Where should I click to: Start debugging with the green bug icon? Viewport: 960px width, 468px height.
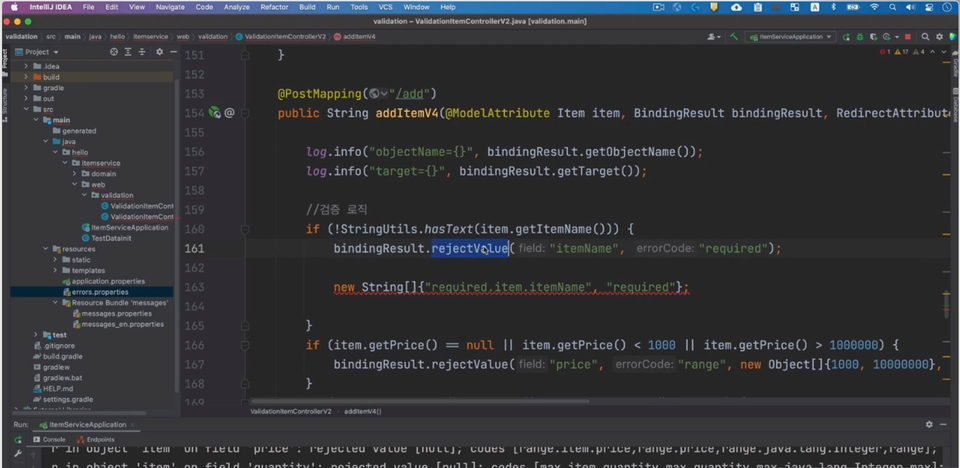pyautogui.click(x=860, y=37)
